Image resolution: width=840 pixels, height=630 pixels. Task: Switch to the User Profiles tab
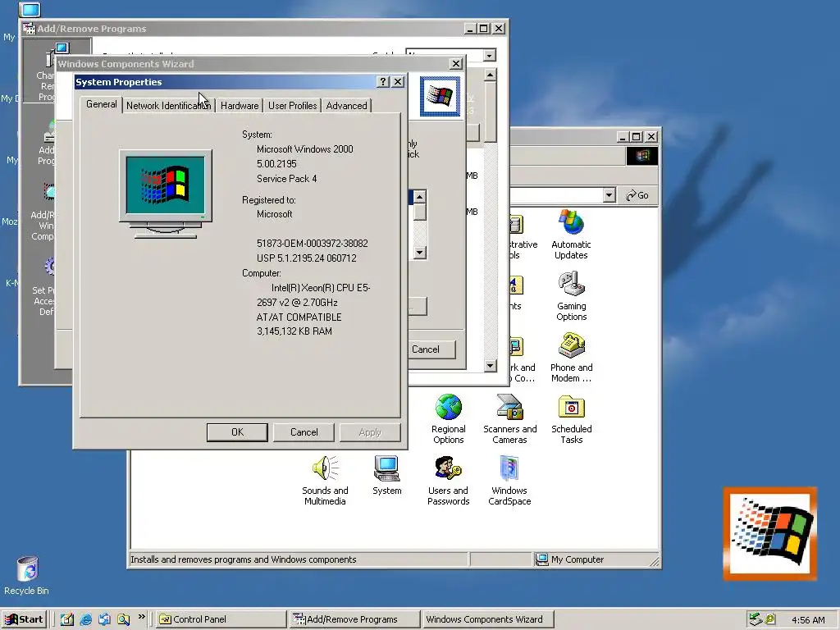pos(293,106)
